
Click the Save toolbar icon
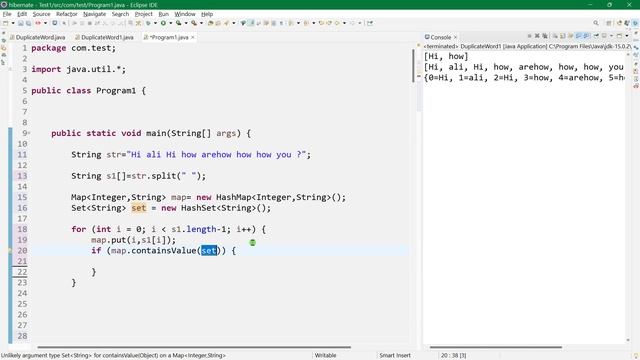pos(20,23)
